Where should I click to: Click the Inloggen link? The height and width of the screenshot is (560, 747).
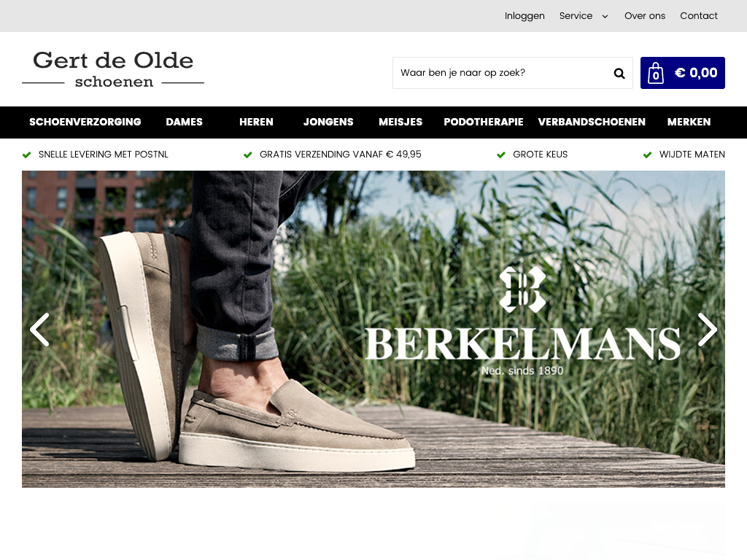[x=525, y=16]
